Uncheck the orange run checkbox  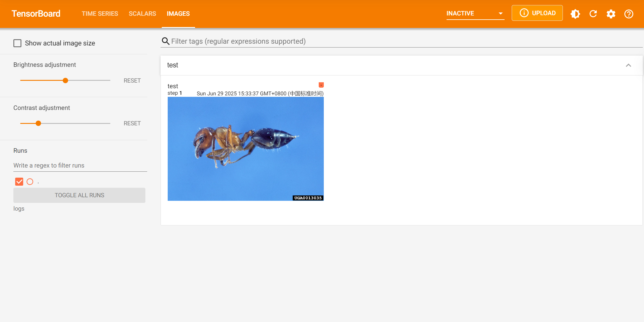click(x=19, y=181)
